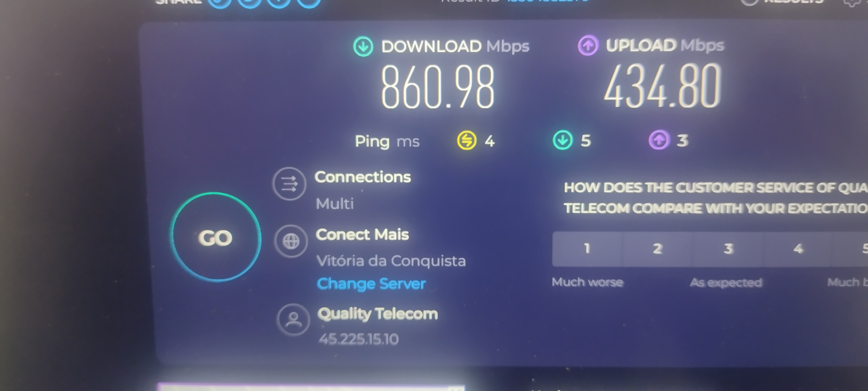The width and height of the screenshot is (868, 391).
Task: Select rating 2 in the survey
Action: [x=657, y=249]
